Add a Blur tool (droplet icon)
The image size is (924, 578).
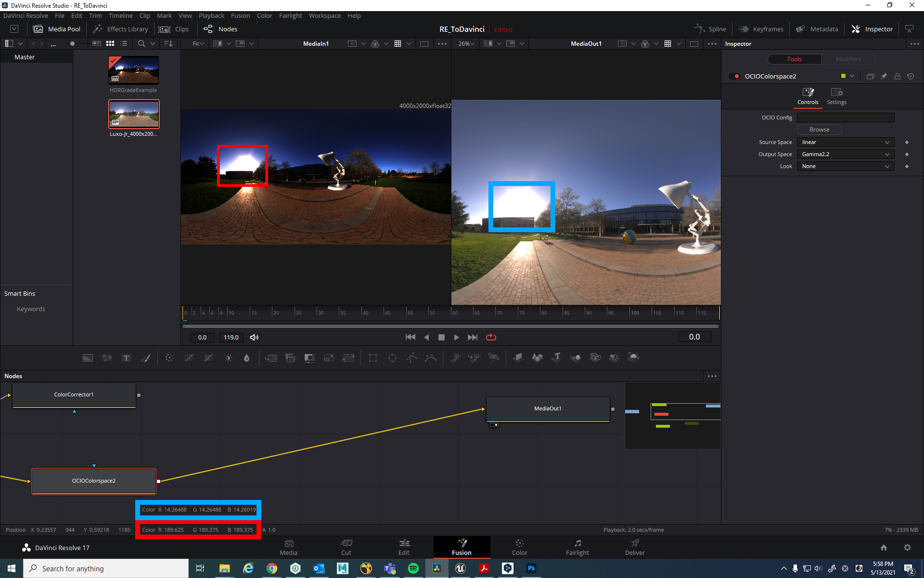pos(247,358)
